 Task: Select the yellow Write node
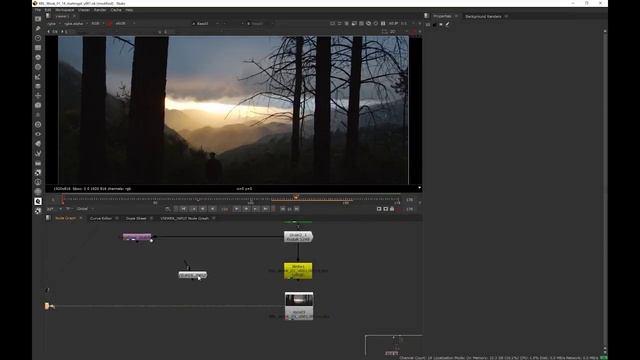tap(298, 271)
